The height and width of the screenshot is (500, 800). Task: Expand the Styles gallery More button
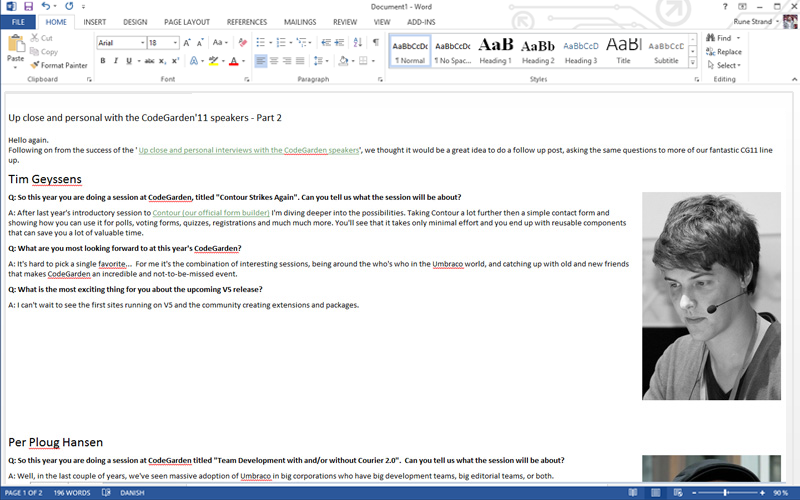click(x=692, y=63)
